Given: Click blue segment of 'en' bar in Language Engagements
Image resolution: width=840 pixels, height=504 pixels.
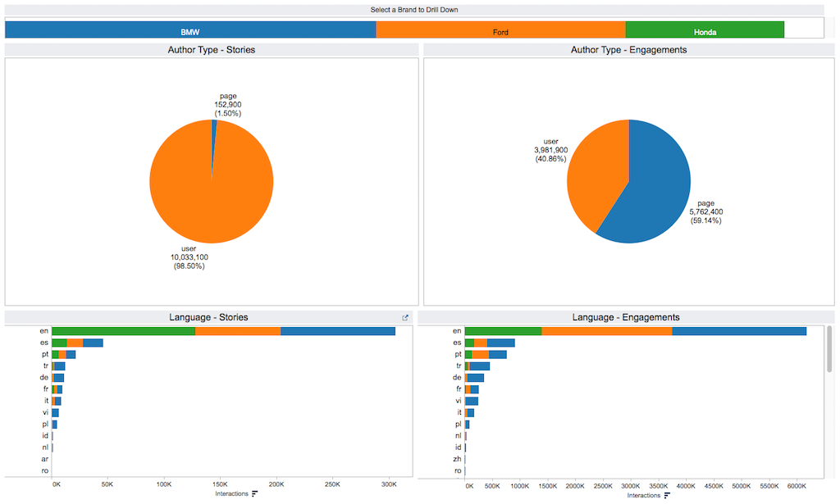Looking at the screenshot, I should pos(739,331).
